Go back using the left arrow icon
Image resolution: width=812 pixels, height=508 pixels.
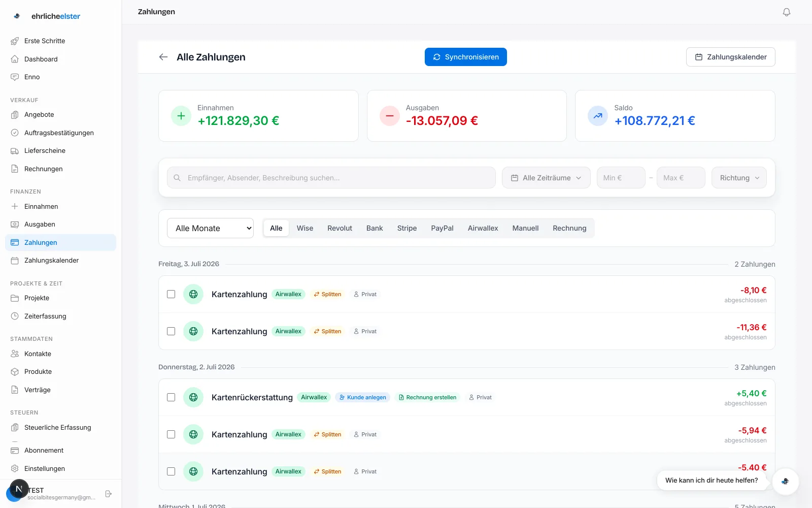(163, 57)
